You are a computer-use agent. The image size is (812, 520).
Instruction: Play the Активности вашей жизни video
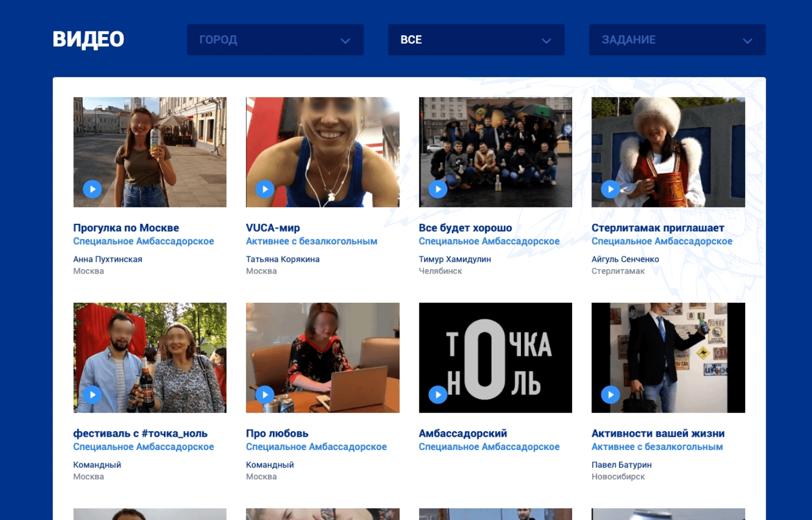coord(610,395)
